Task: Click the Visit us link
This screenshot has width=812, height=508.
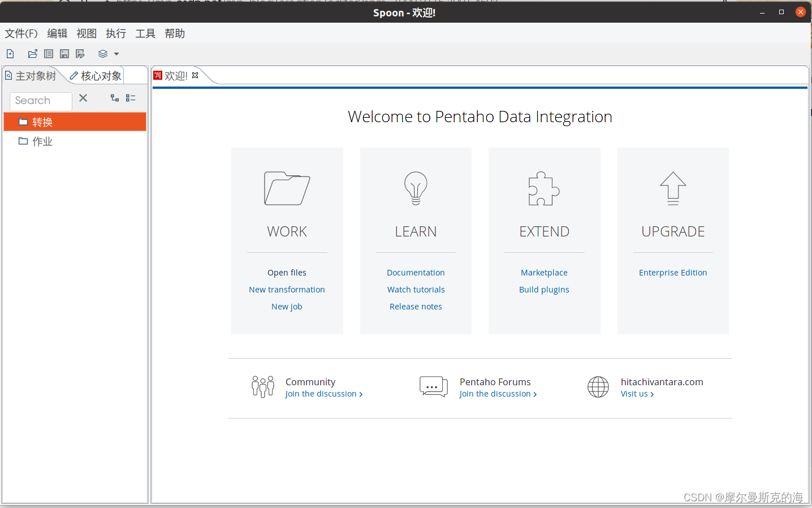Action: 637,394
